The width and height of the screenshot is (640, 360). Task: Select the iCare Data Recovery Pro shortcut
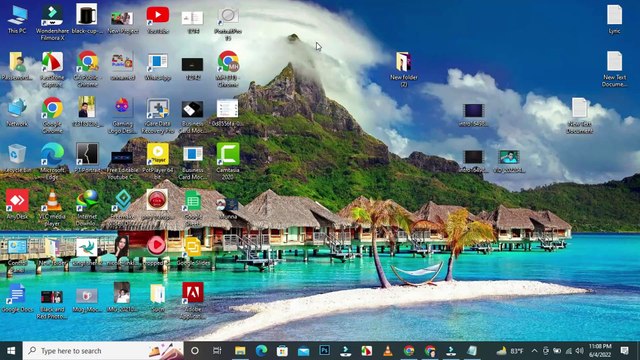coord(158,116)
